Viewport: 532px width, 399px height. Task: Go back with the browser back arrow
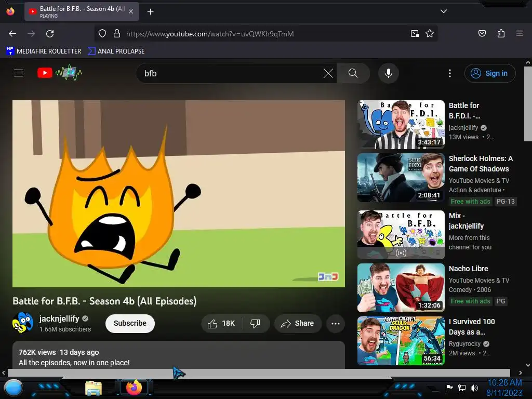[12, 34]
